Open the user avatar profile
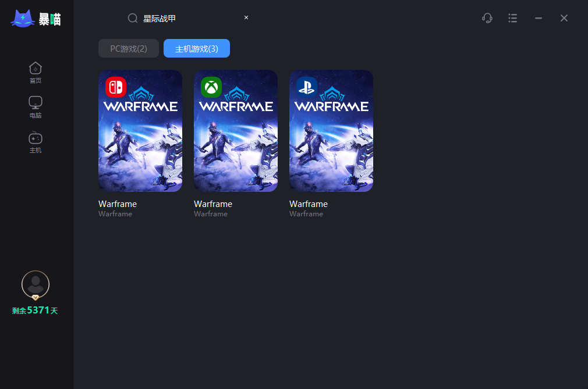The image size is (588, 389). (x=36, y=284)
